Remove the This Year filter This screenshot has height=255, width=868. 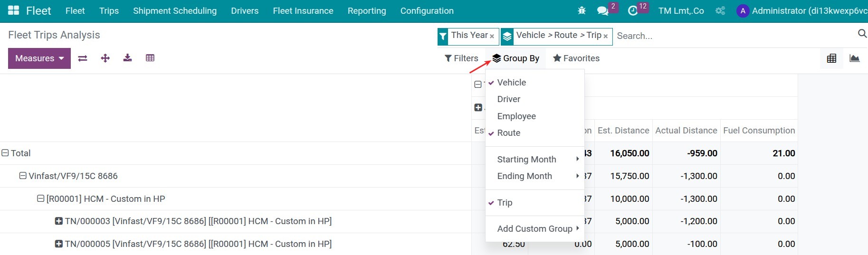[492, 36]
